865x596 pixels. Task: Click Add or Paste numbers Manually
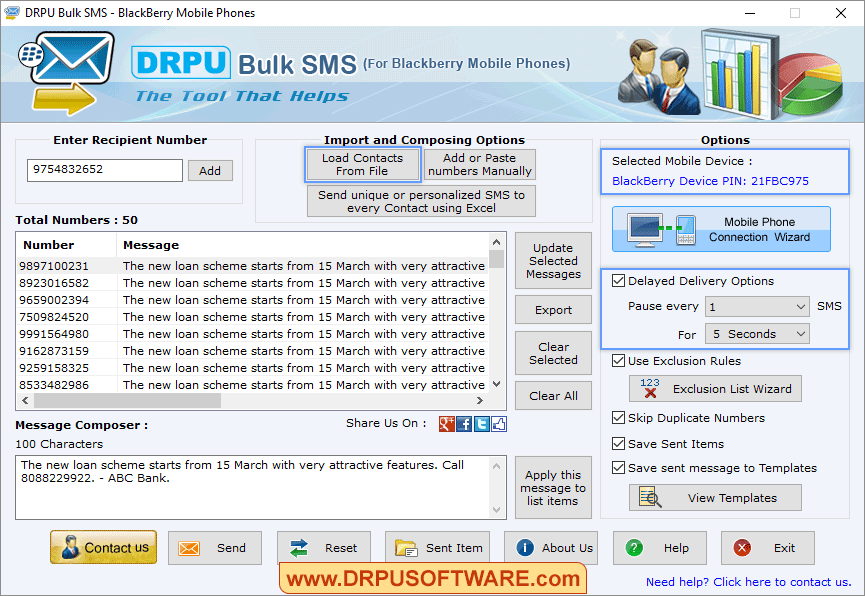(x=479, y=164)
